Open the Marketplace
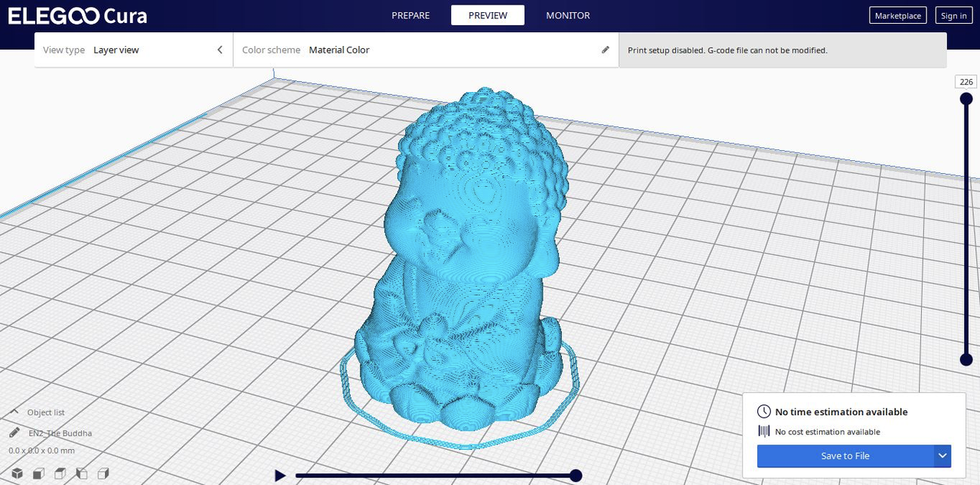Image resolution: width=980 pixels, height=485 pixels. pyautogui.click(x=898, y=15)
